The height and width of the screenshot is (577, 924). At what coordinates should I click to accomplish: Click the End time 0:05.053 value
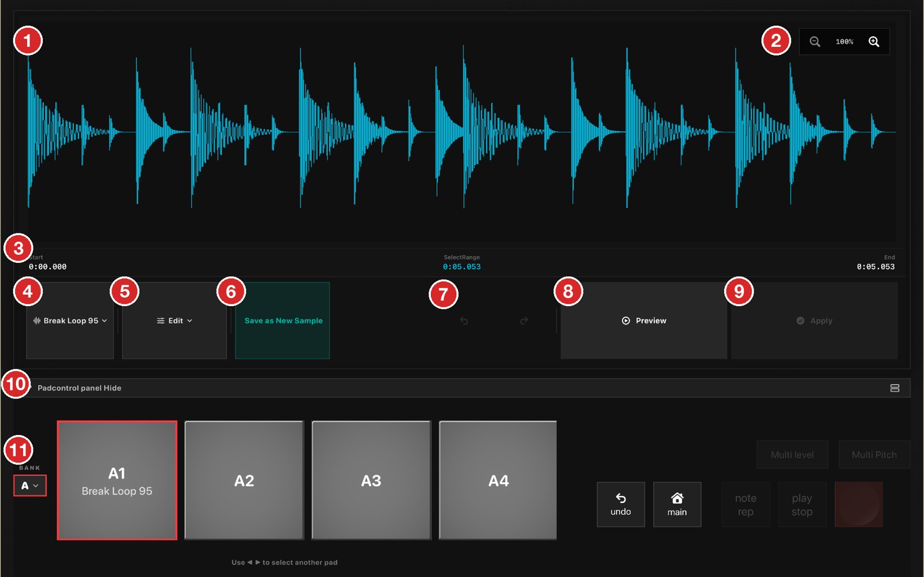pos(875,267)
